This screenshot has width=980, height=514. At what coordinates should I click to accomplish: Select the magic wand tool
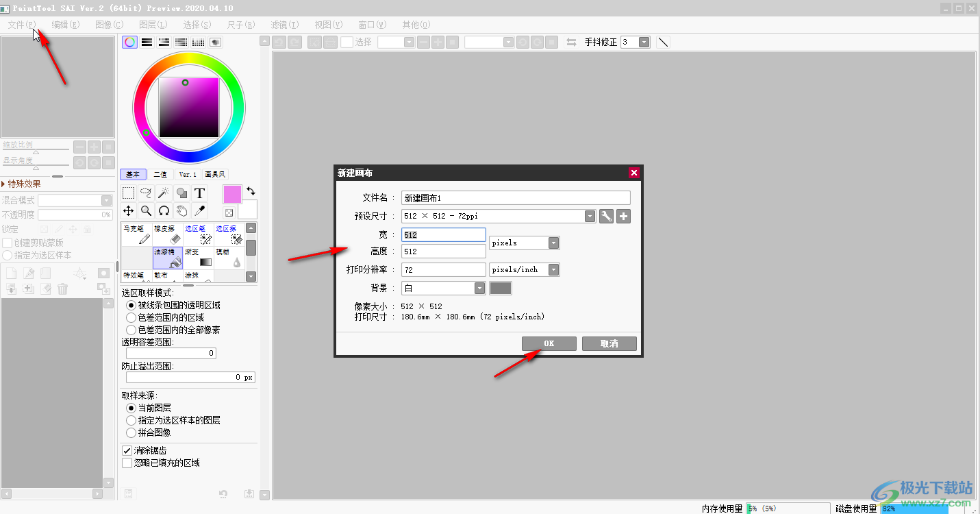coord(164,193)
